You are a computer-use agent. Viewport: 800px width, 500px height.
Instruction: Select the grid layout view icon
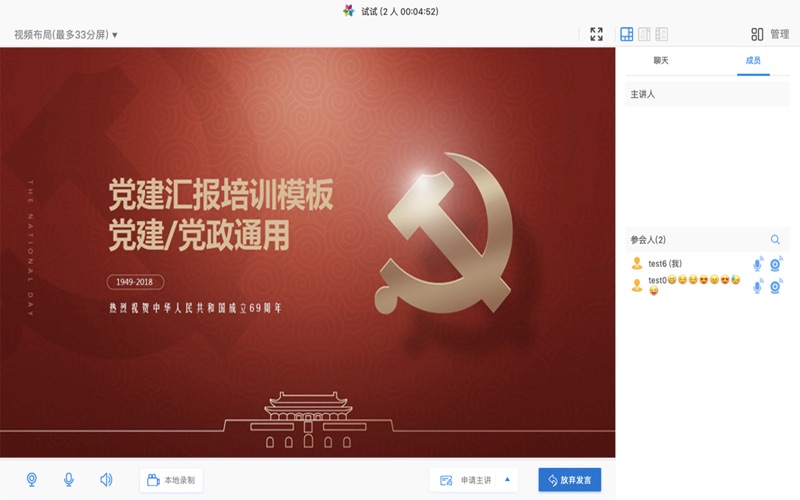[627, 34]
